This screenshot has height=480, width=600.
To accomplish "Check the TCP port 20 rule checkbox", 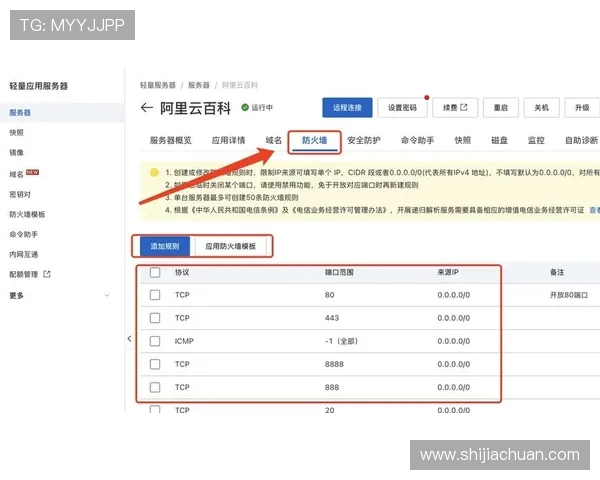I will 155,410.
